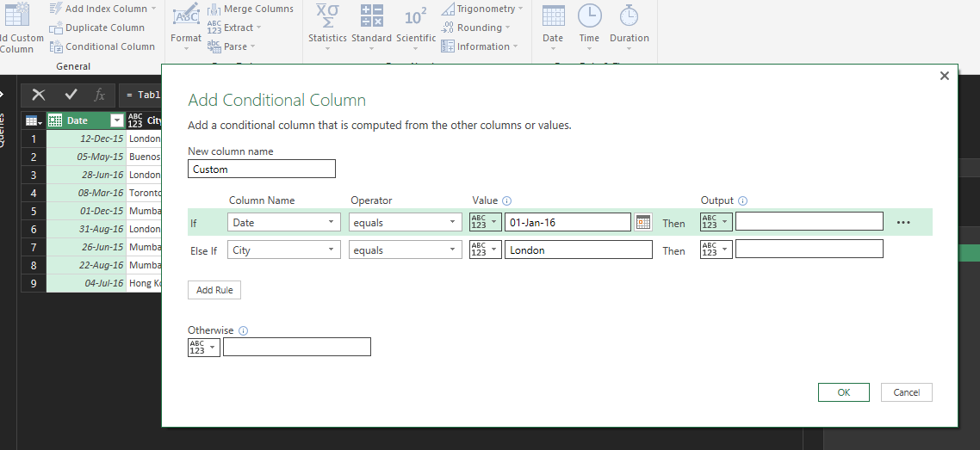The image size is (980, 450).
Task: Select row number 9 header
Action: coord(34,283)
